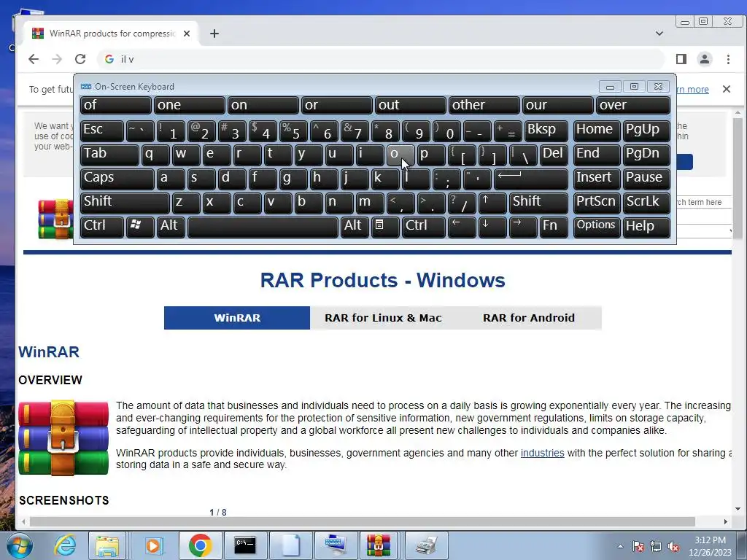
Task: Close the WinRAR products tab
Action: coord(187,34)
